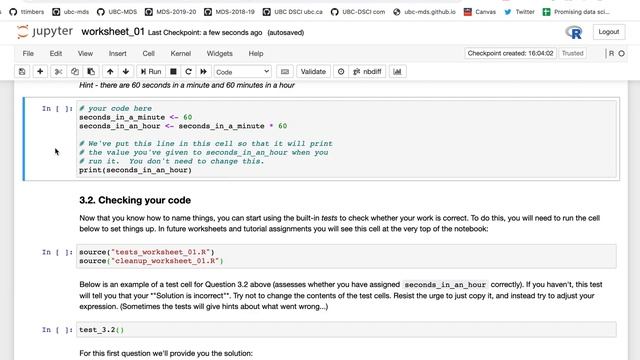Insert cell below with plus icon
Image resolution: width=640 pixels, height=360 pixels.
click(x=40, y=71)
